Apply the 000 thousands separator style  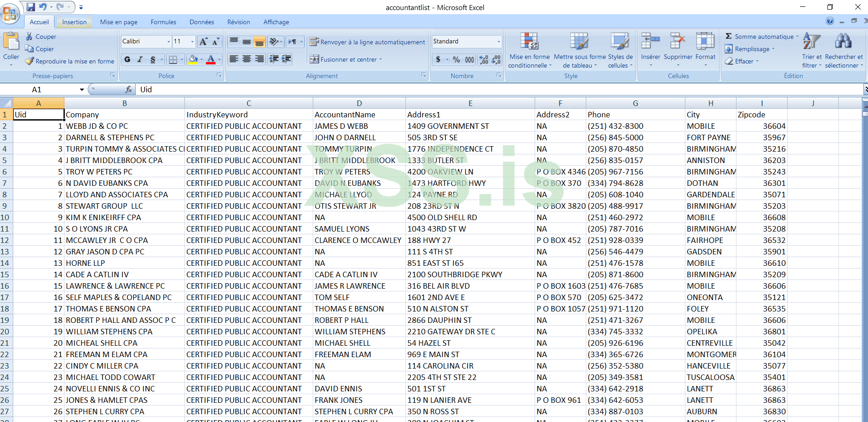pos(469,59)
